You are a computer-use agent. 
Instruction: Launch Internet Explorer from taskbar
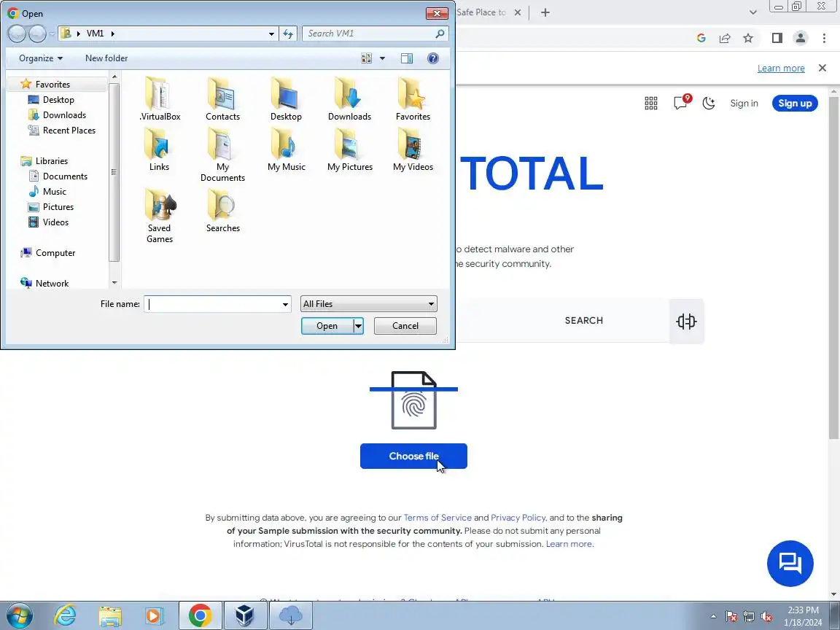pos(65,616)
